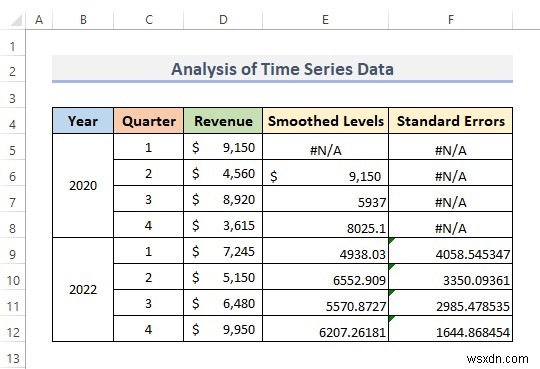
Task: Select the 'Analysis of Time Series Data' title cell
Action: 282,69
